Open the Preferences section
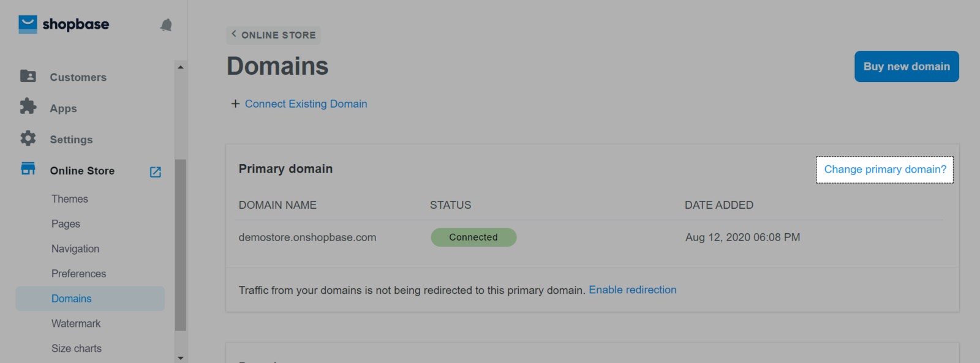This screenshot has width=980, height=363. point(78,274)
